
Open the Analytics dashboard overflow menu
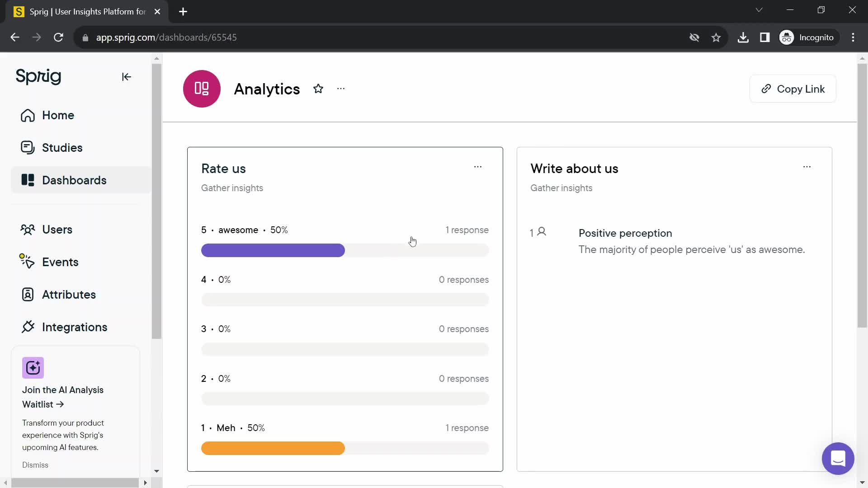click(340, 89)
